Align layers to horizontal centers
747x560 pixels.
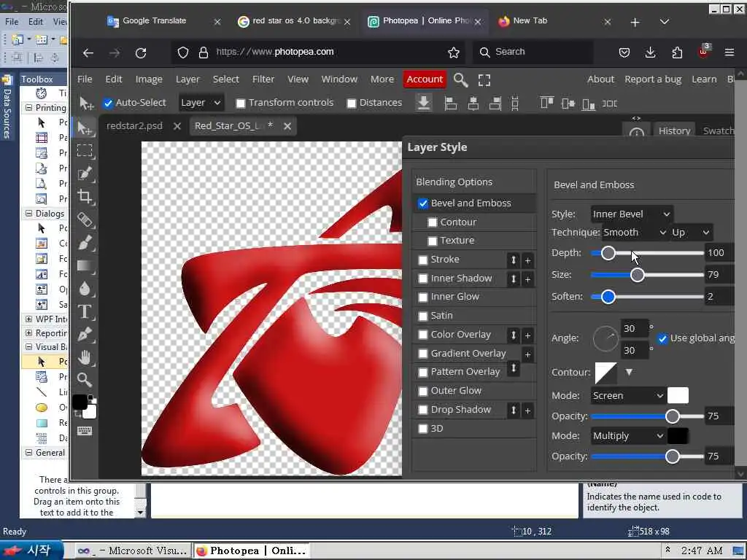(x=473, y=103)
